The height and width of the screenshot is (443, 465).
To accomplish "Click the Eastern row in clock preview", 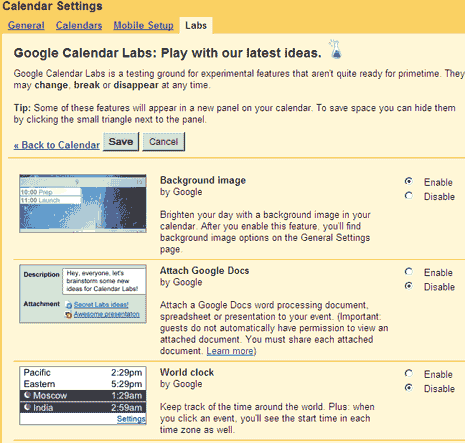I will (83, 384).
